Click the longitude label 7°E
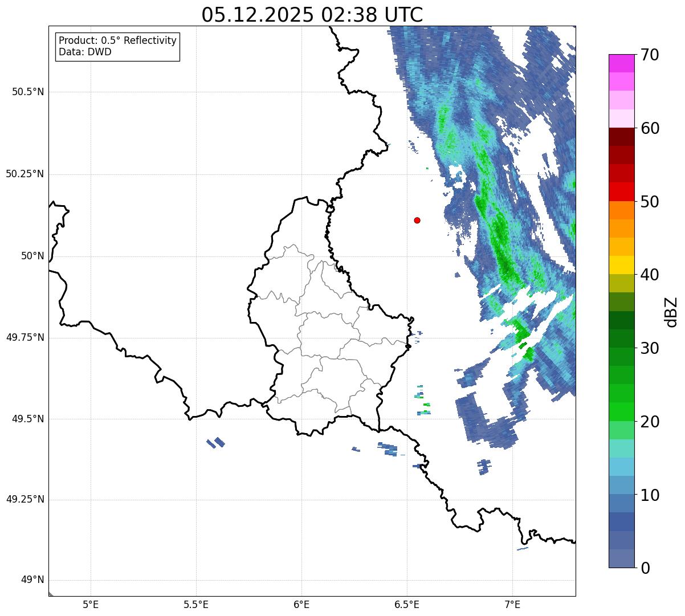Viewport: 685px width, 616px height. (x=512, y=604)
